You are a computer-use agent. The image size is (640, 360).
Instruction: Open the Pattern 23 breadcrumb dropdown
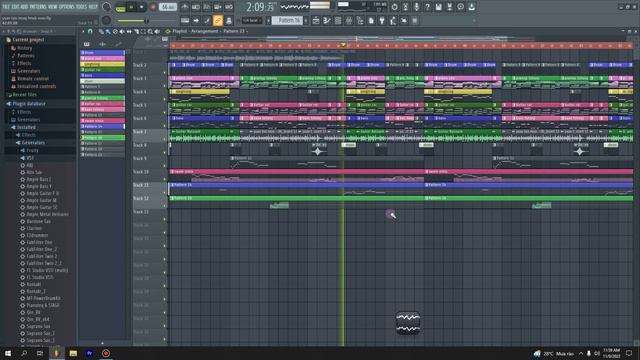pos(235,31)
